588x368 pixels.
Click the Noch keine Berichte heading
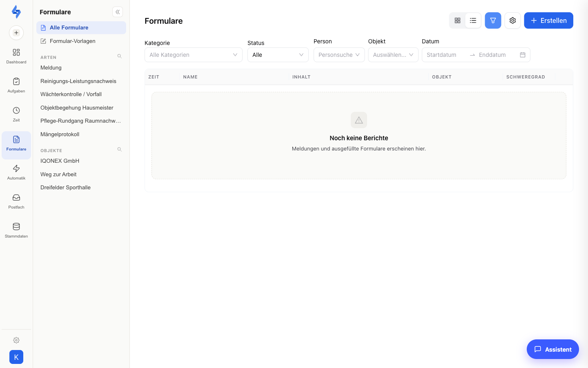click(359, 138)
